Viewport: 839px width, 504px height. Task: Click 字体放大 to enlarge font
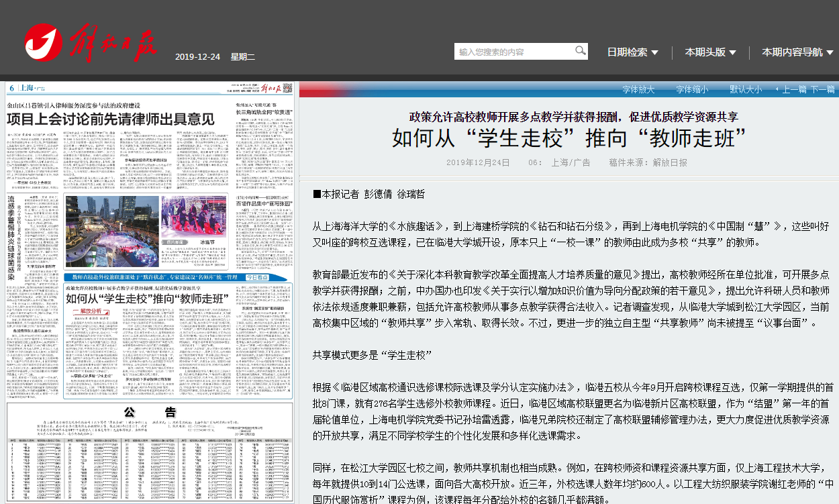638,89
